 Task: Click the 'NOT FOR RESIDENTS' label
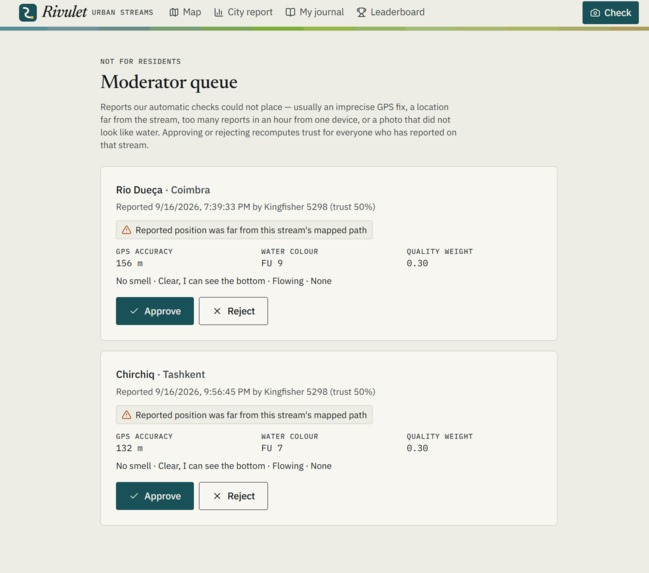coord(141,62)
